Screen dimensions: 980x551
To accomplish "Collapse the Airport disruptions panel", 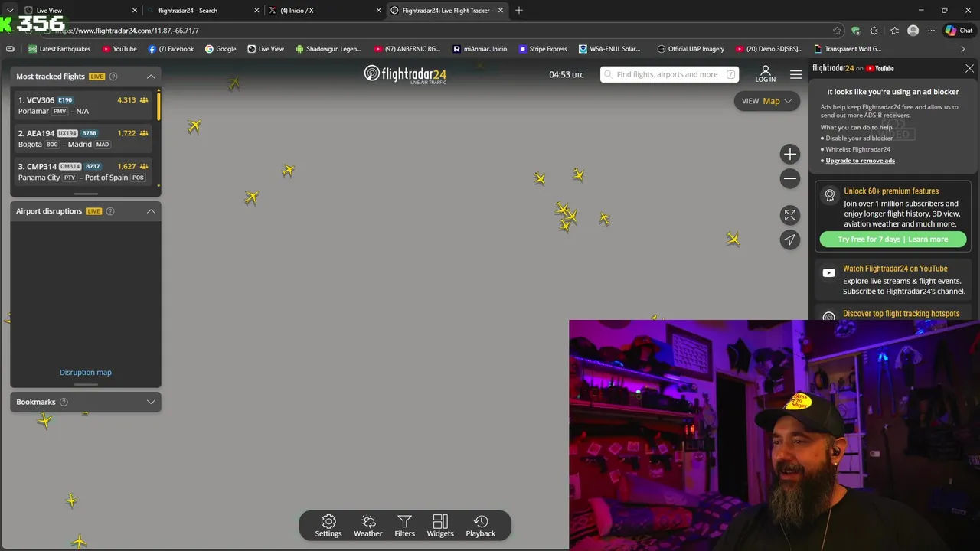I will (x=151, y=211).
